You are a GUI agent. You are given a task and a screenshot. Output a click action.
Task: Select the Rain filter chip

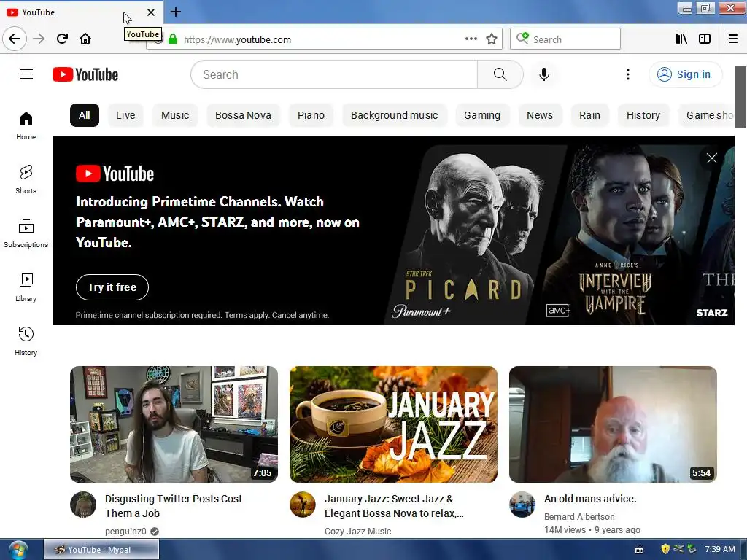(589, 115)
